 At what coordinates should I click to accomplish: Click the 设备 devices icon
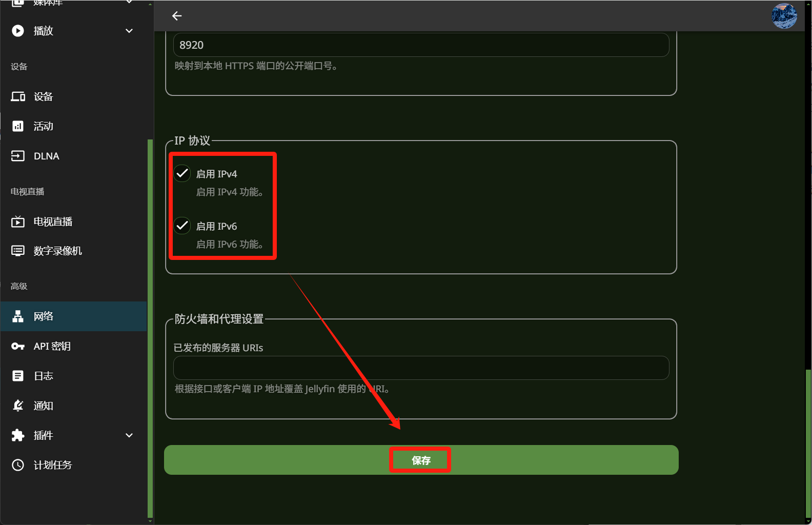point(18,96)
